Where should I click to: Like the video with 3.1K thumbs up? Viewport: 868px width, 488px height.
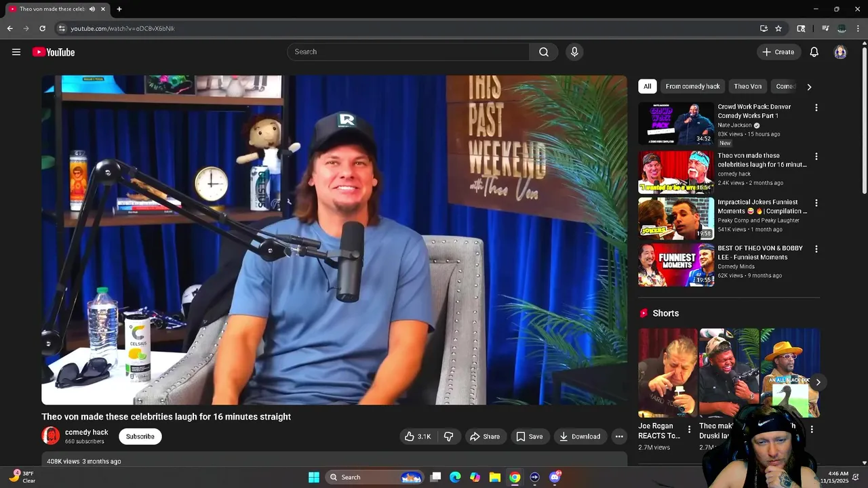(418, 436)
